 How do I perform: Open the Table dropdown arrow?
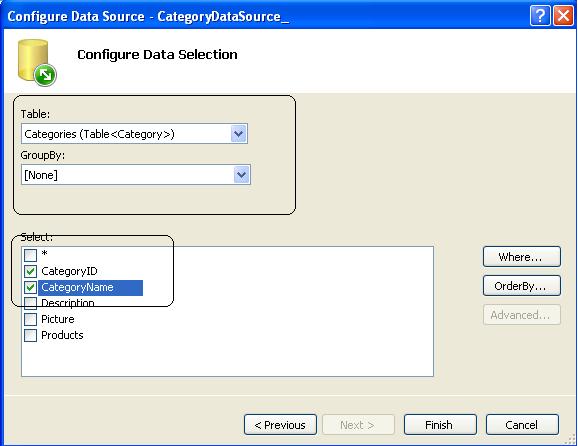pos(238,134)
